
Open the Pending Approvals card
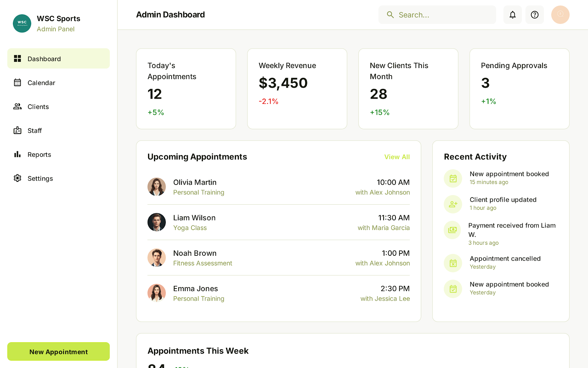[x=519, y=89]
